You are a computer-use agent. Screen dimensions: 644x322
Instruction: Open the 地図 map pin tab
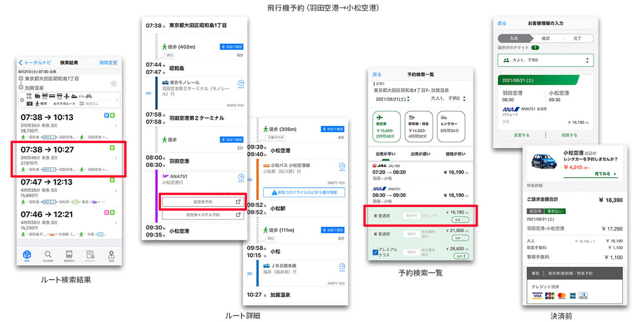pyautogui.click(x=112, y=256)
